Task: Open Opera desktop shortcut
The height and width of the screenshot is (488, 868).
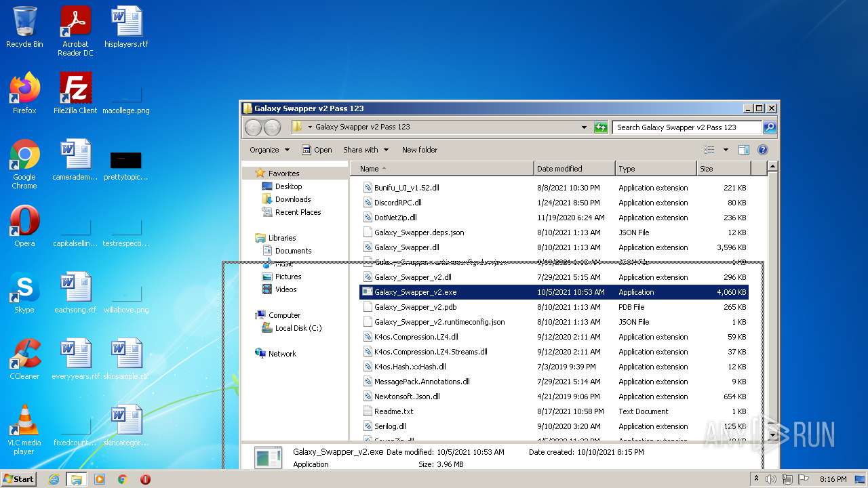Action: click(x=24, y=226)
